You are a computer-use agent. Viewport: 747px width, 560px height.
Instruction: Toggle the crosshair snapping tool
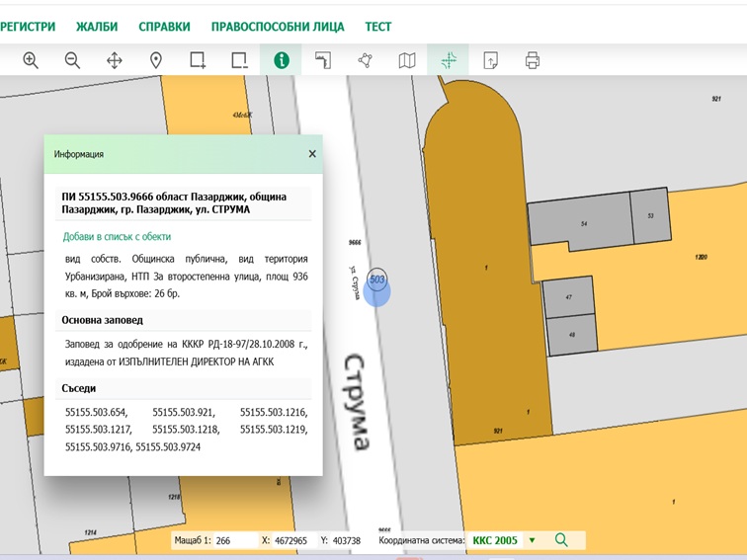pyautogui.click(x=449, y=60)
